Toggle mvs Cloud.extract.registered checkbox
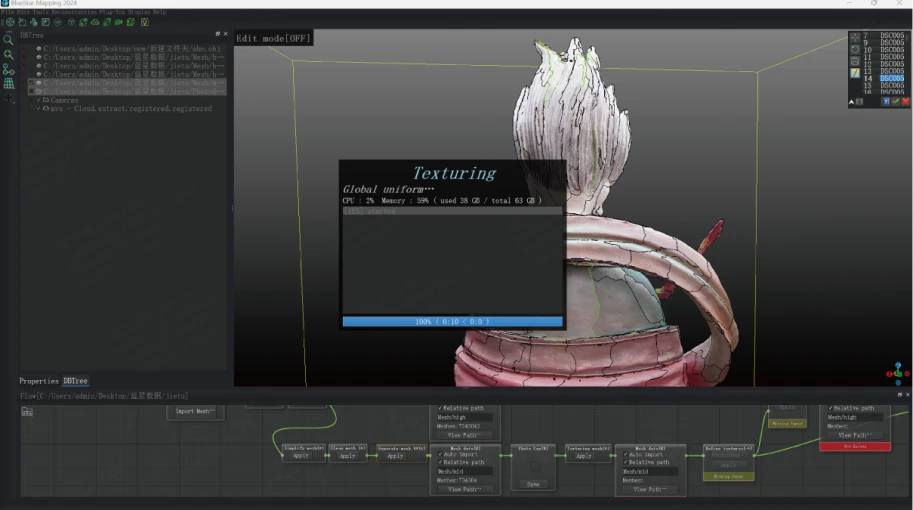This screenshot has height=510, width=913. click(40, 108)
